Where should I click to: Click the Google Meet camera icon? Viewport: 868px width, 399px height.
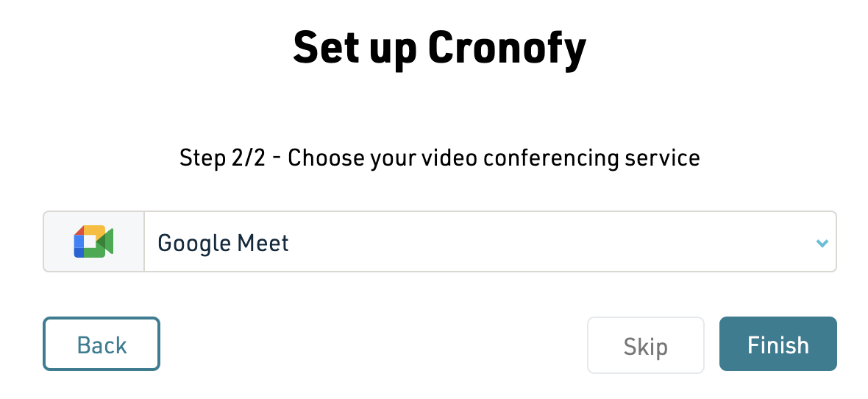pyautogui.click(x=93, y=241)
